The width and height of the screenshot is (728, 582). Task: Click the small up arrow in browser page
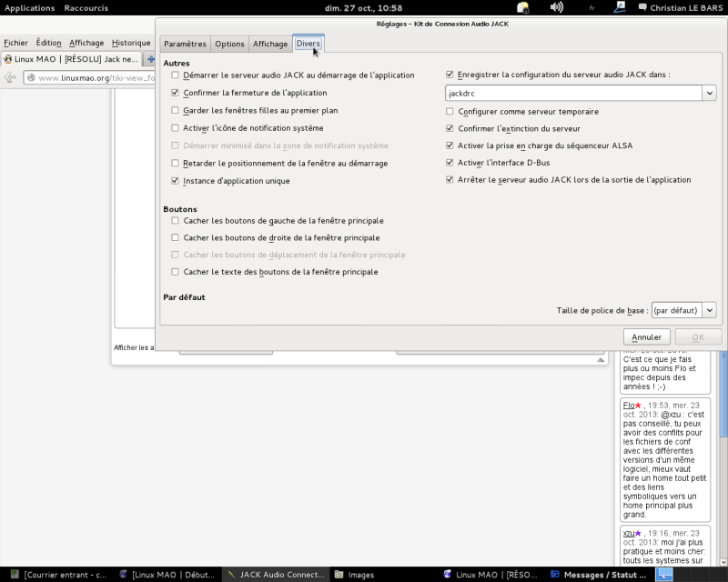click(601, 360)
